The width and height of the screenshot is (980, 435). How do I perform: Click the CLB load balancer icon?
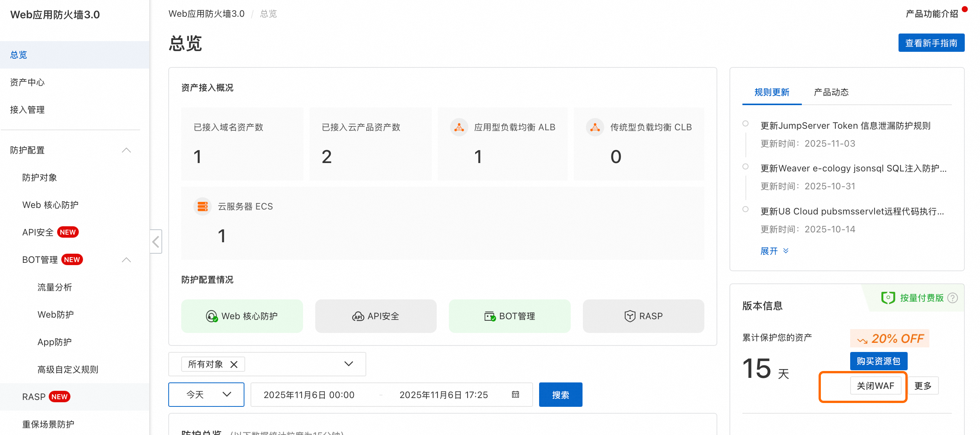tap(595, 127)
